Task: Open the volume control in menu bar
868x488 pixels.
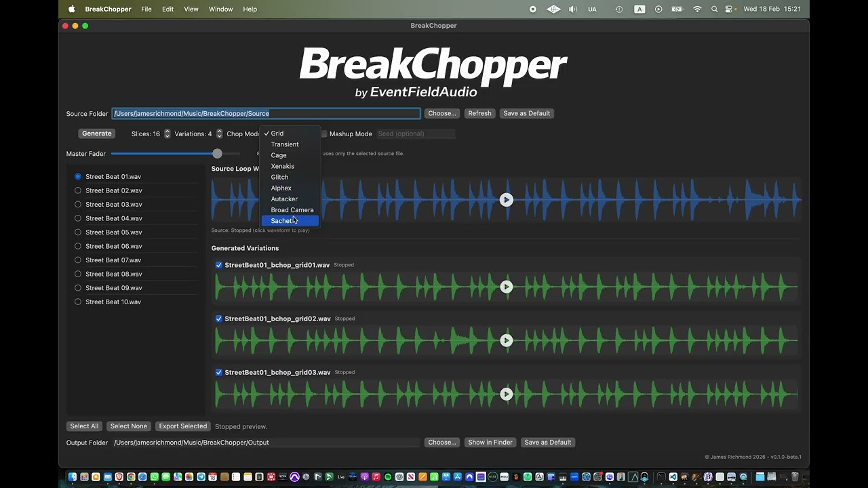Action: click(573, 9)
